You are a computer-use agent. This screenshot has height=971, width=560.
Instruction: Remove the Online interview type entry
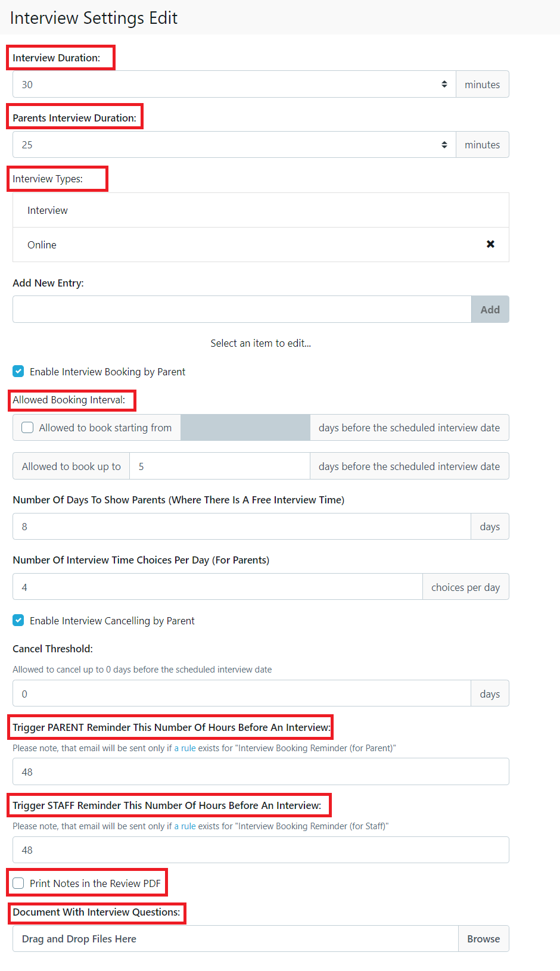tap(490, 244)
